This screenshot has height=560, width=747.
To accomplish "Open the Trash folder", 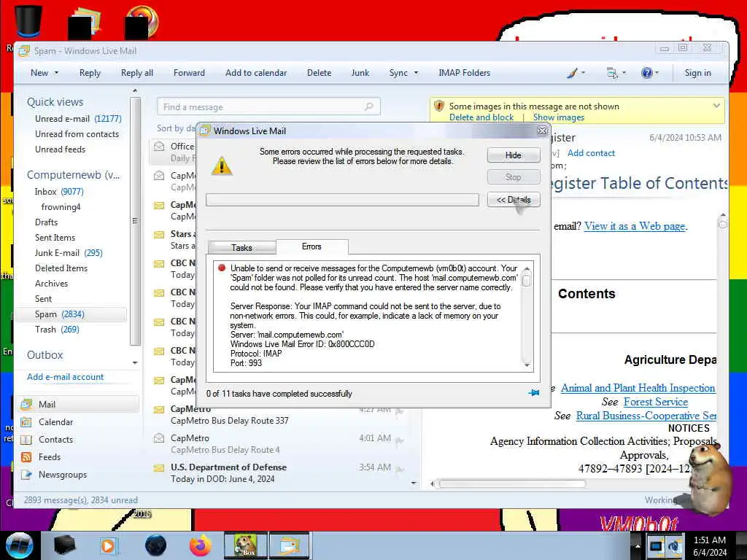I will coord(57,330).
